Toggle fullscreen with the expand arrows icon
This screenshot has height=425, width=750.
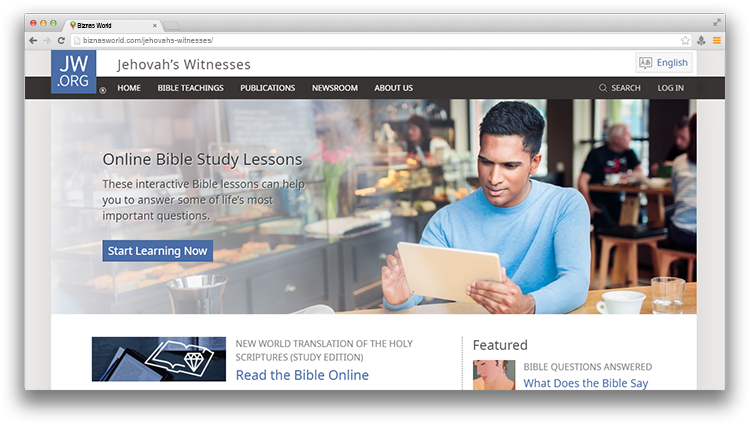pos(717,22)
